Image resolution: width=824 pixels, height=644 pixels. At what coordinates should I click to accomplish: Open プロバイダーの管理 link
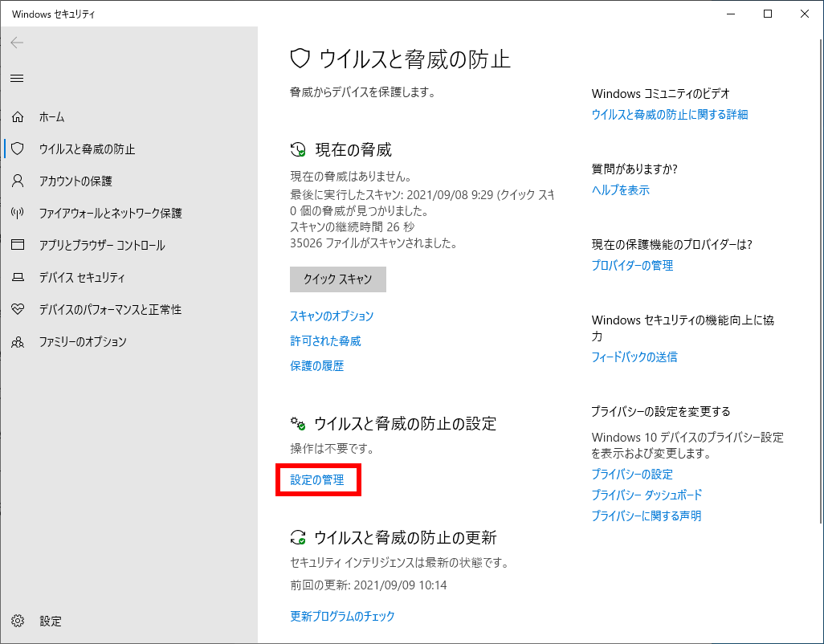click(x=632, y=265)
